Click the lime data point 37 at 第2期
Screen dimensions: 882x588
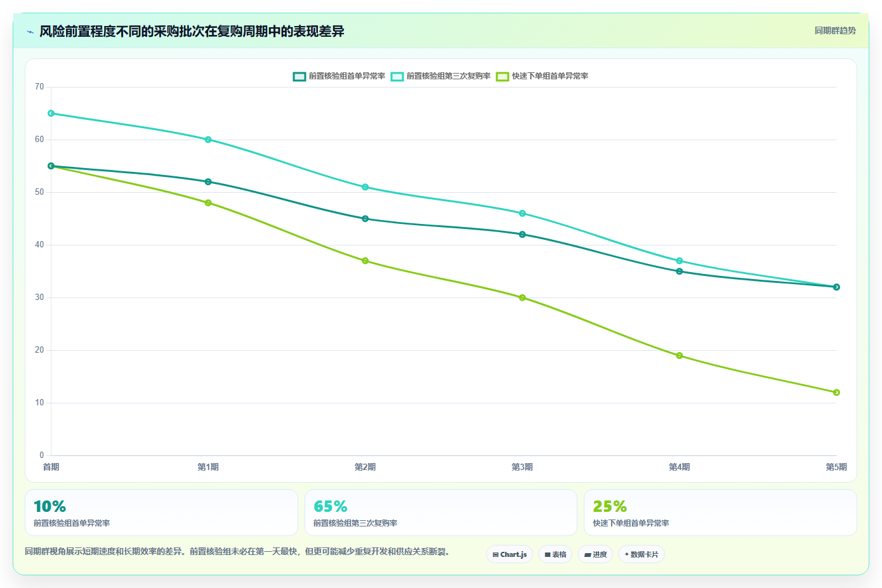[365, 261]
